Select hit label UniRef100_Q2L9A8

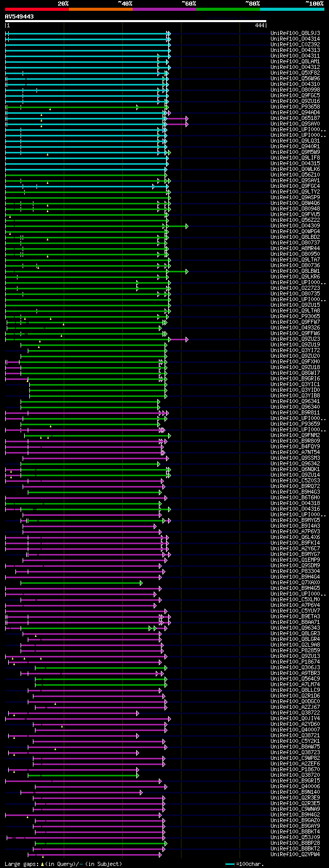pos(295,645)
